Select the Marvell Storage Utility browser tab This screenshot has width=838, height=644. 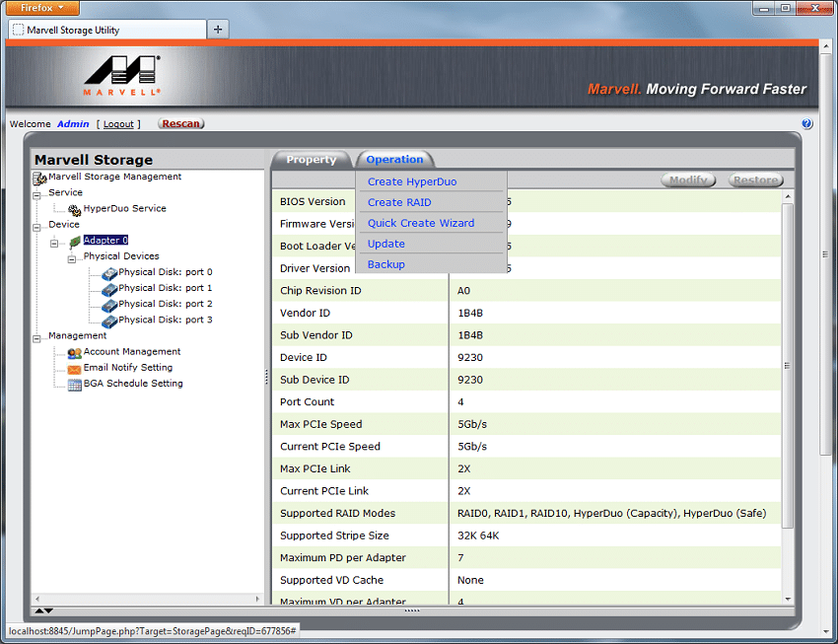click(106, 30)
